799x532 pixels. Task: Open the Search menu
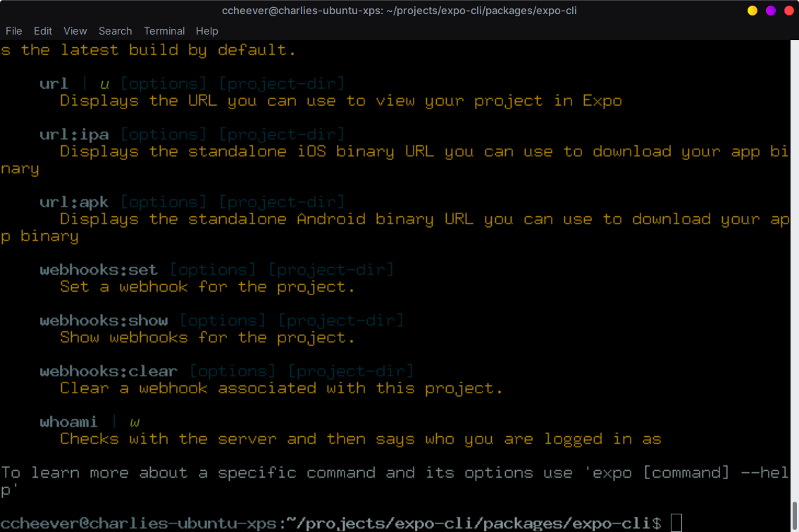tap(115, 31)
